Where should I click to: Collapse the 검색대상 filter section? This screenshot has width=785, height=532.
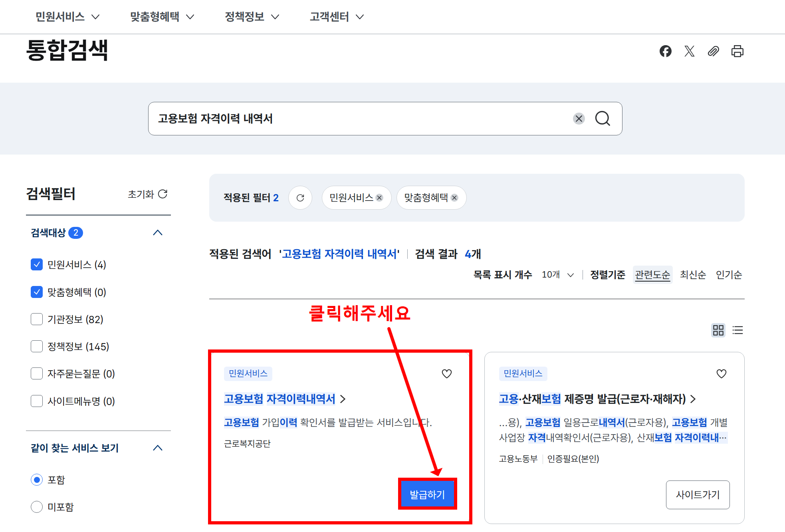tap(158, 233)
